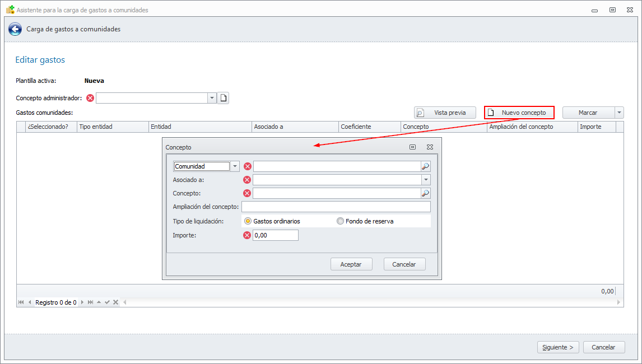Image resolution: width=642 pixels, height=364 pixels.
Task: Go to first record in grid navigator
Action: point(21,302)
